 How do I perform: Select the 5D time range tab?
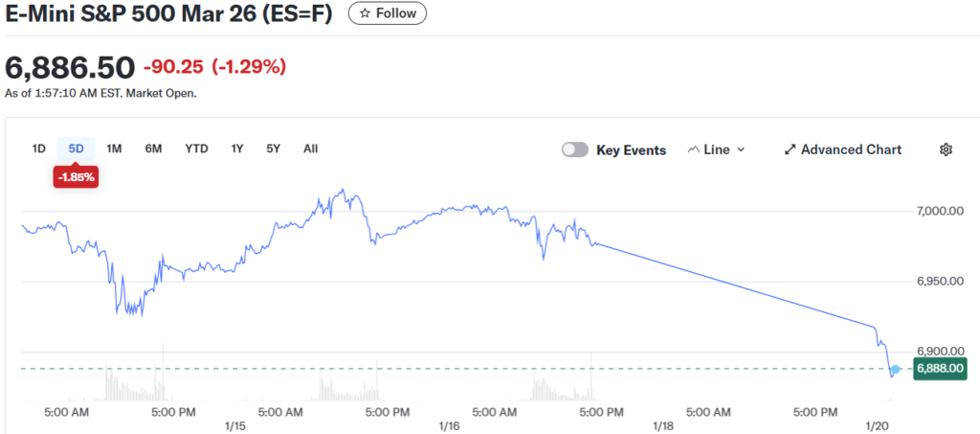pyautogui.click(x=77, y=148)
